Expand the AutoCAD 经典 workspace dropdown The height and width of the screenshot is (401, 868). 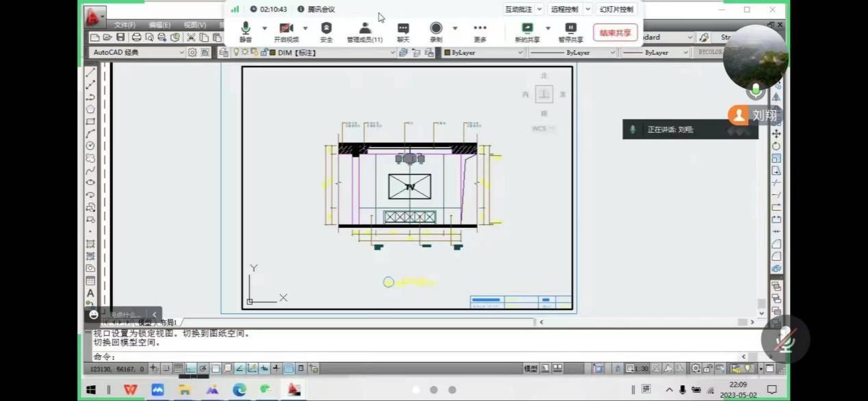click(x=181, y=53)
